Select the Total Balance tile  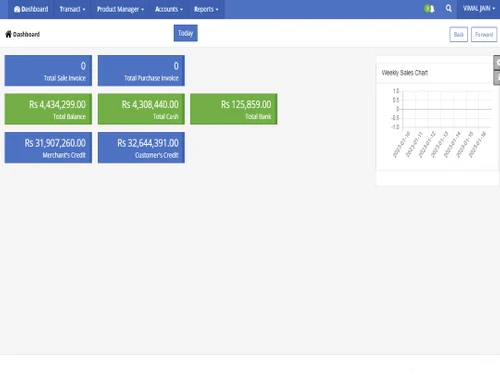(48, 109)
